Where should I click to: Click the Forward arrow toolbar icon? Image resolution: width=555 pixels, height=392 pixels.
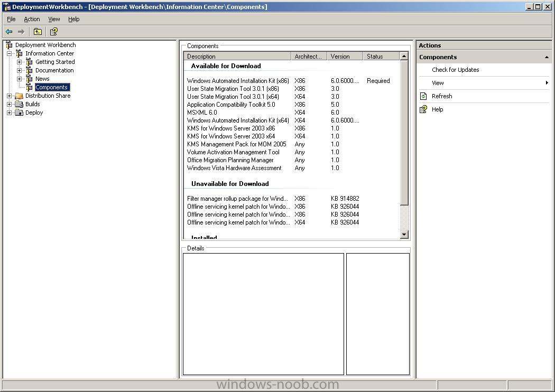[x=21, y=32]
